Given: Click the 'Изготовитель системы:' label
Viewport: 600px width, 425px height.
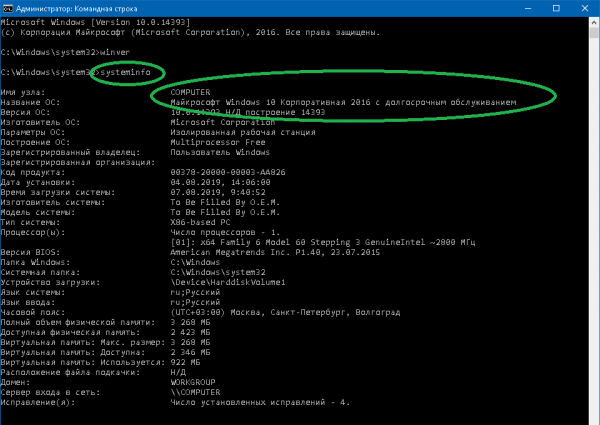Looking at the screenshot, I should click(53, 202).
